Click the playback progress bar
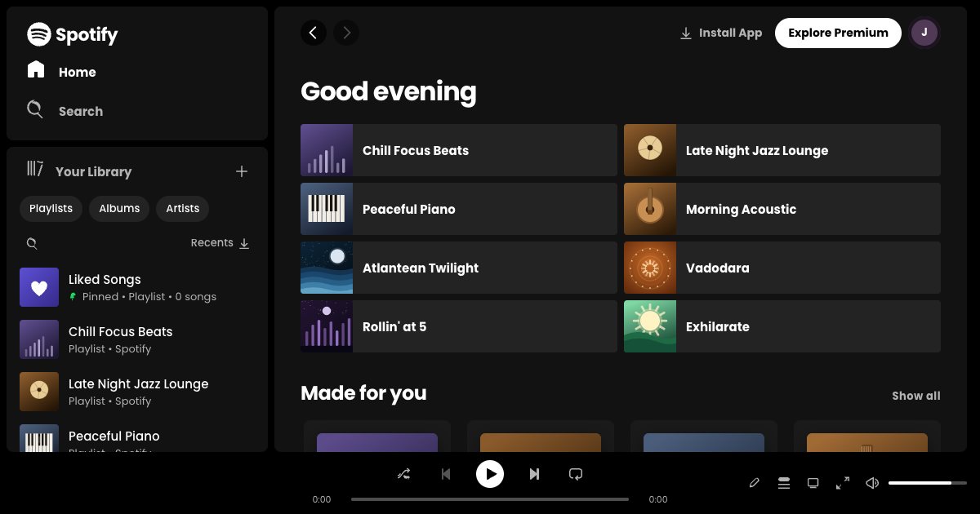980x514 pixels. click(x=490, y=499)
